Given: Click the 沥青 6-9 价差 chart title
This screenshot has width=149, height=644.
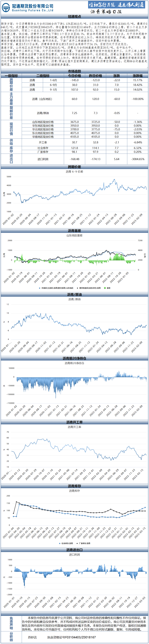Looking at the screenshot, I should 74,172.
